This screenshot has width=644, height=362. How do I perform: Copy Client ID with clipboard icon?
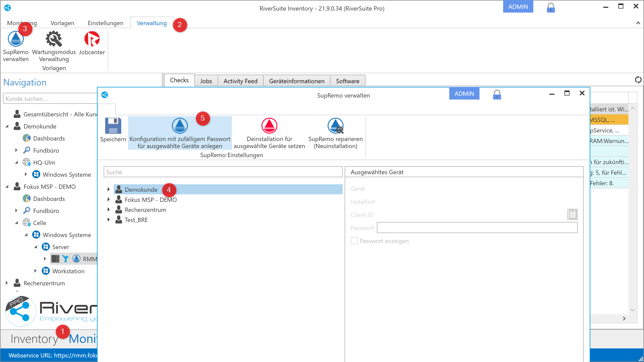[x=572, y=214]
